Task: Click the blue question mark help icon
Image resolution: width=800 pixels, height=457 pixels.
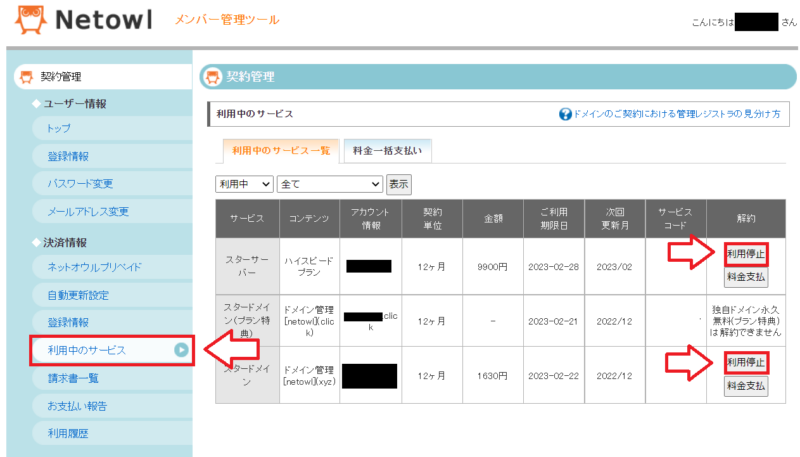Action: click(x=565, y=115)
